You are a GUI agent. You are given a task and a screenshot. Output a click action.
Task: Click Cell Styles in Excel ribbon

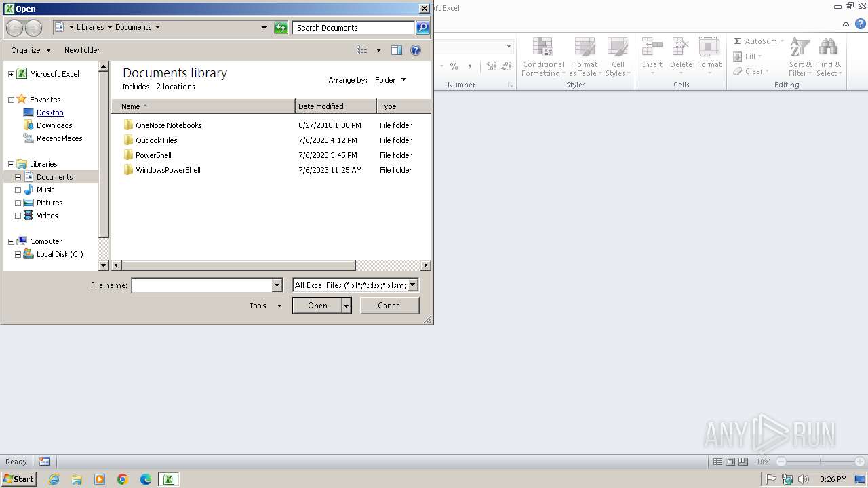coord(618,57)
